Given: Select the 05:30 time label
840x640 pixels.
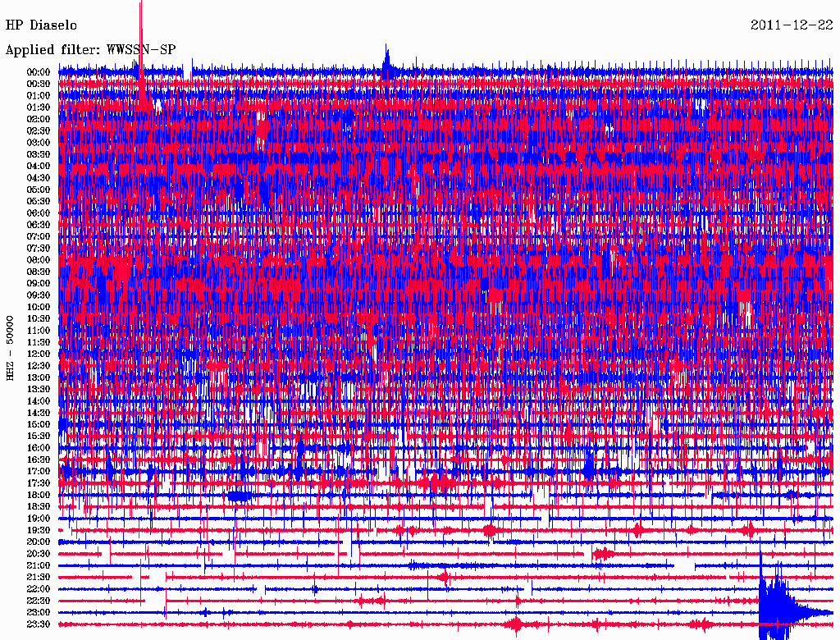Looking at the screenshot, I should click(x=39, y=201).
